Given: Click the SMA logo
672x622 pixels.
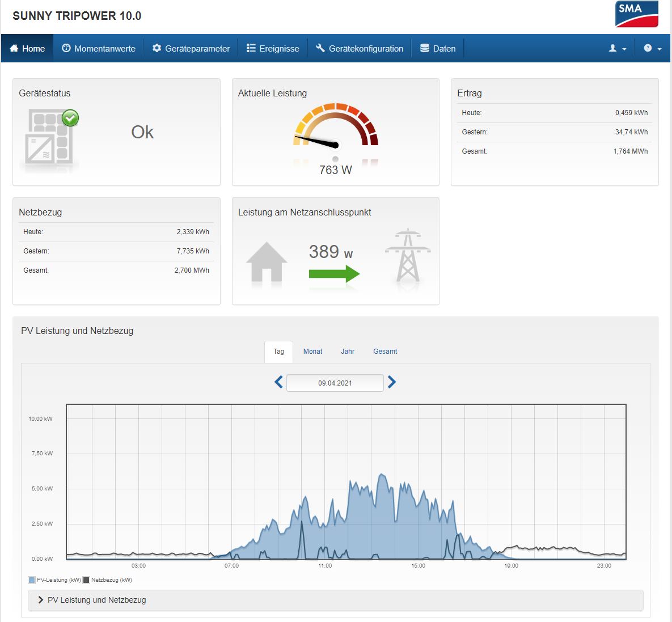Looking at the screenshot, I should 636,14.
